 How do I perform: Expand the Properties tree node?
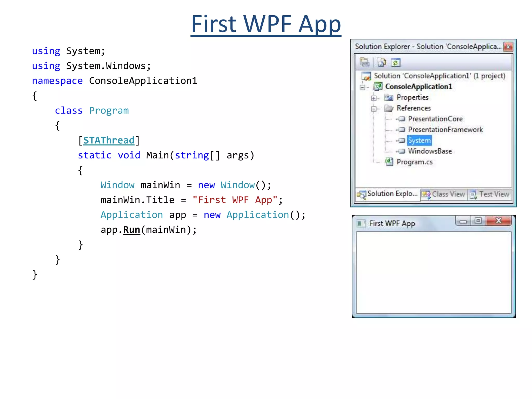coord(374,98)
